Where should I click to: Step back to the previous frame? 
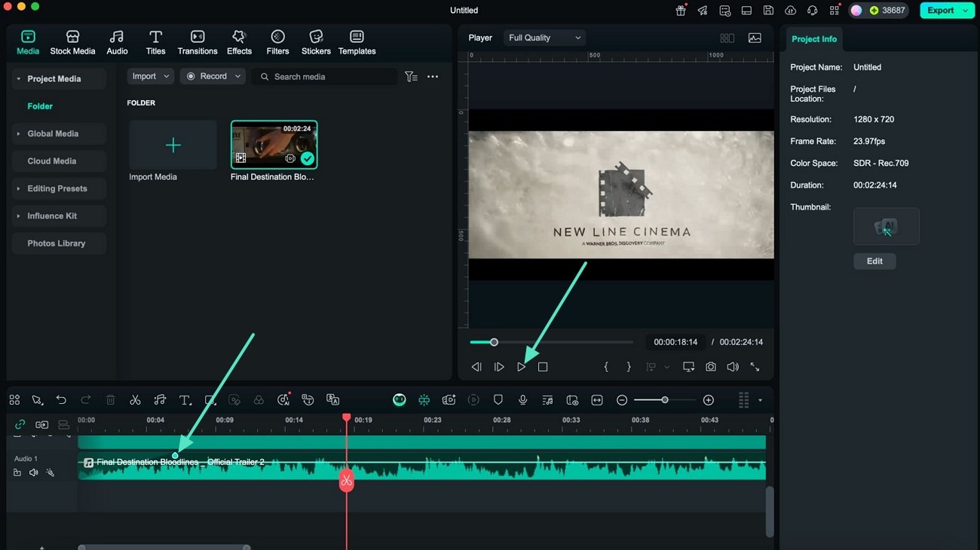(476, 367)
